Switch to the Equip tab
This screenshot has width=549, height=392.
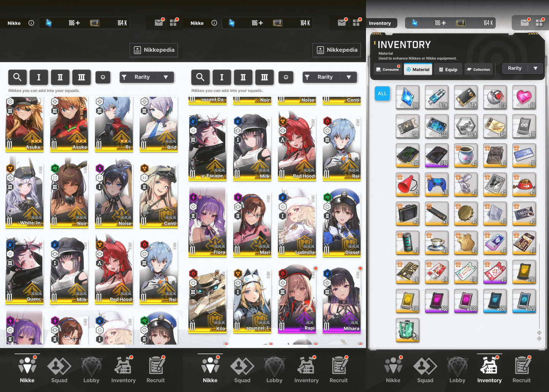pos(448,69)
